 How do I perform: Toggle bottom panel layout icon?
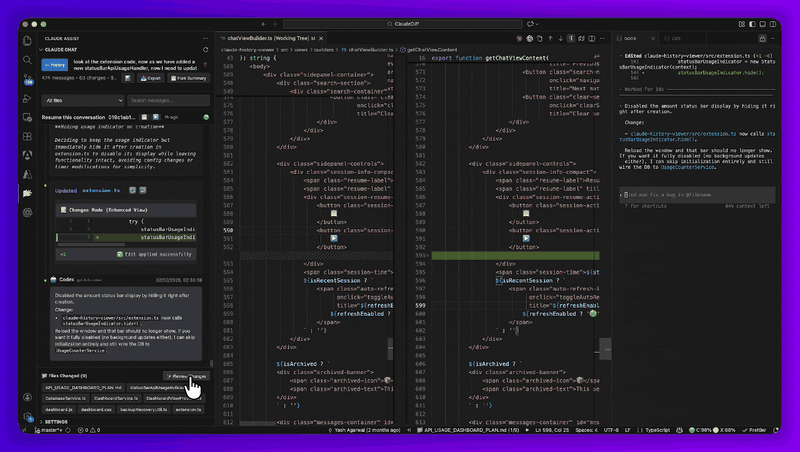pyautogui.click(x=762, y=24)
